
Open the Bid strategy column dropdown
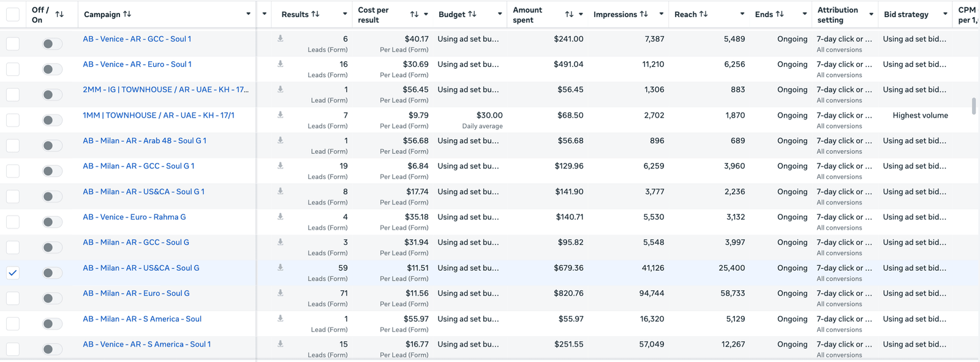coord(946,14)
